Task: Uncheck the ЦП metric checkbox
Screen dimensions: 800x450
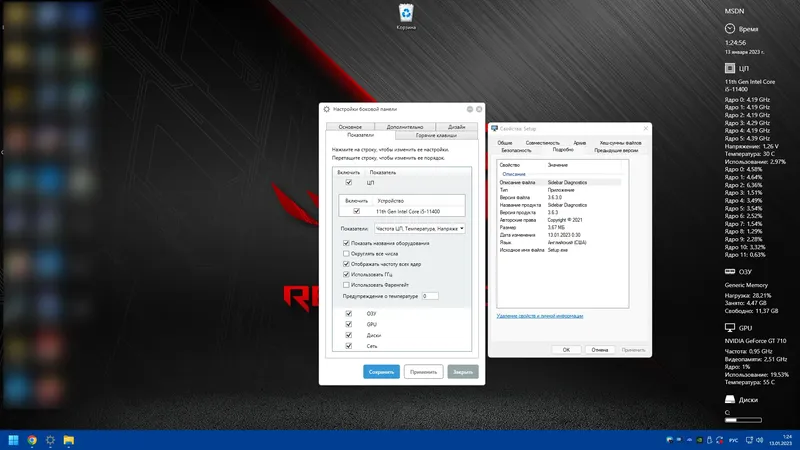Action: [x=349, y=182]
